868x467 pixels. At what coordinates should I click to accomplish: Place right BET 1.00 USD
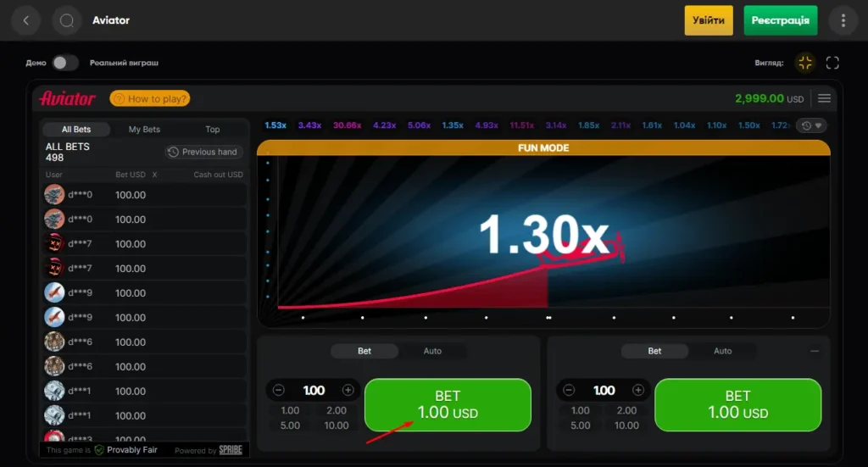[x=738, y=404]
